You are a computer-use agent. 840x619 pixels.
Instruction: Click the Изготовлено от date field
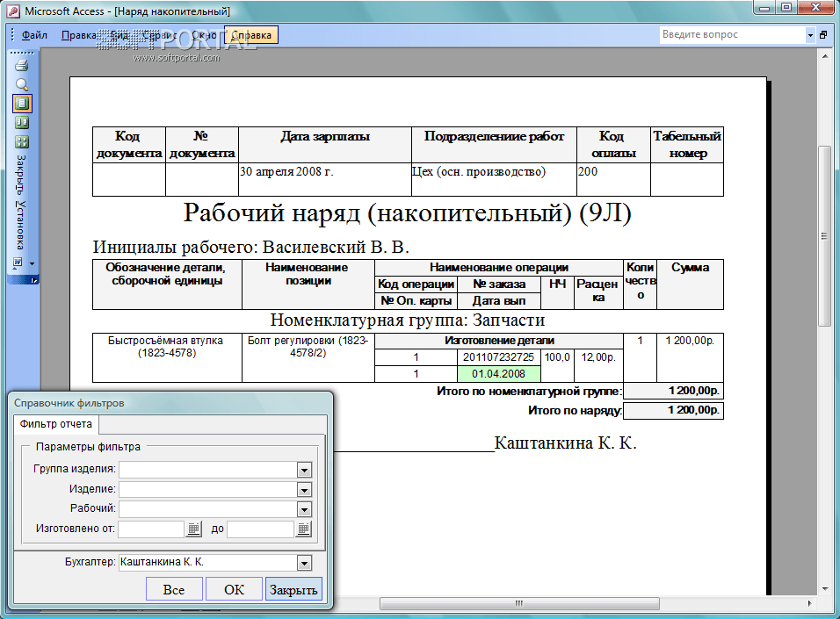[152, 529]
